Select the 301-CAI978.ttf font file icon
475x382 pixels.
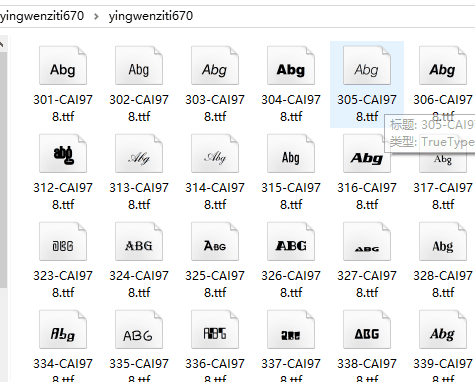pos(63,65)
